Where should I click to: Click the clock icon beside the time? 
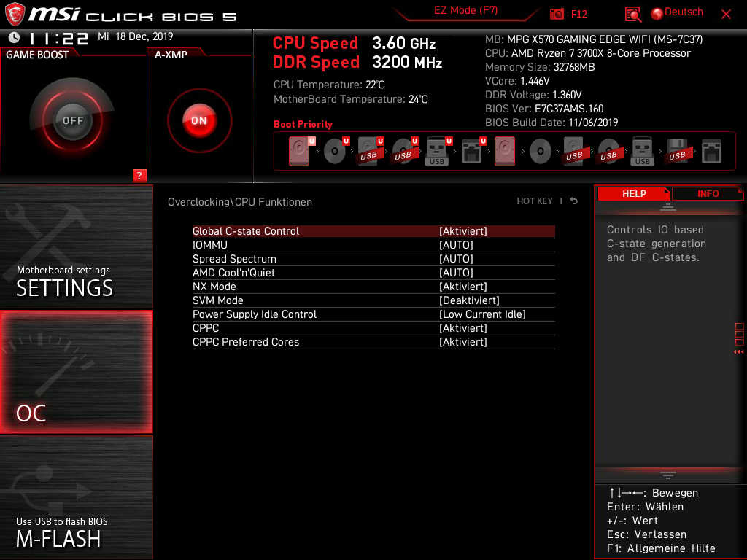(x=15, y=37)
